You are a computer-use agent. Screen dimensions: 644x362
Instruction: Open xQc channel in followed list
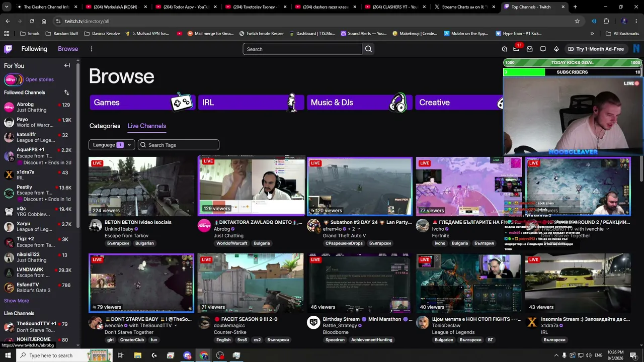click(38, 211)
